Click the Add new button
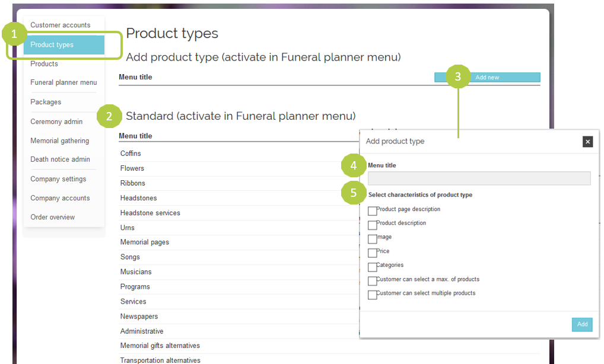Viewport: 604px width, 364px height. pyautogui.click(x=487, y=78)
